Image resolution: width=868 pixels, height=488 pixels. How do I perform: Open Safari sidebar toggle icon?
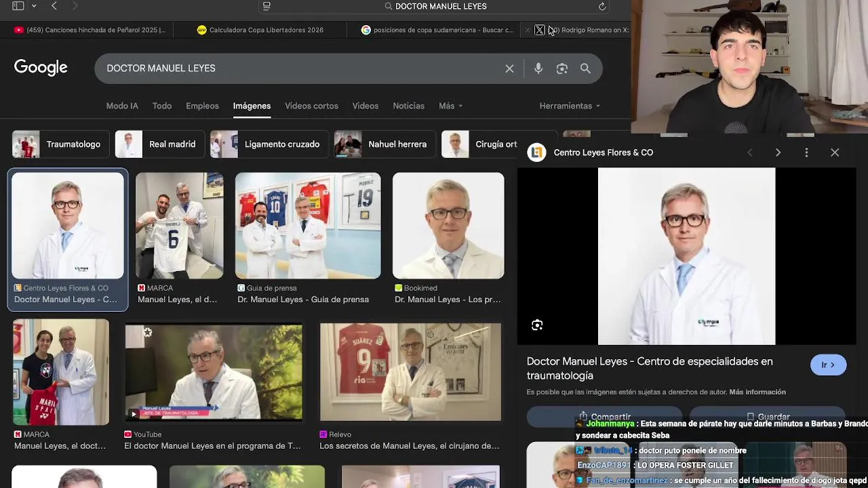(18, 6)
